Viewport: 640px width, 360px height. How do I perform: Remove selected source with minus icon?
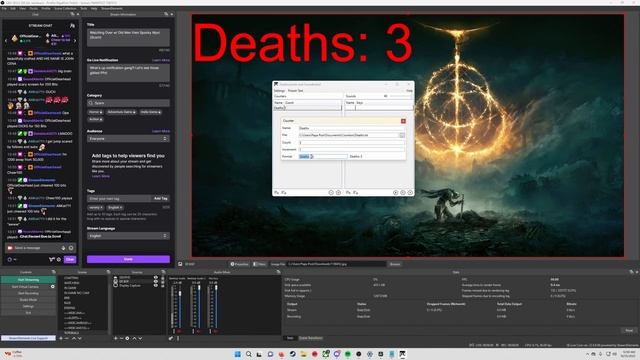[121, 338]
